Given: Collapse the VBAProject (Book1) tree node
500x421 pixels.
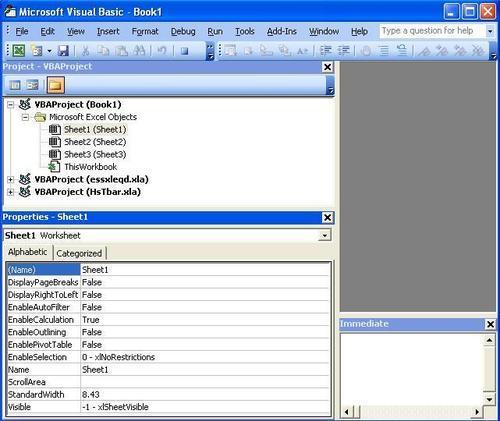Looking at the screenshot, I should coord(11,105).
